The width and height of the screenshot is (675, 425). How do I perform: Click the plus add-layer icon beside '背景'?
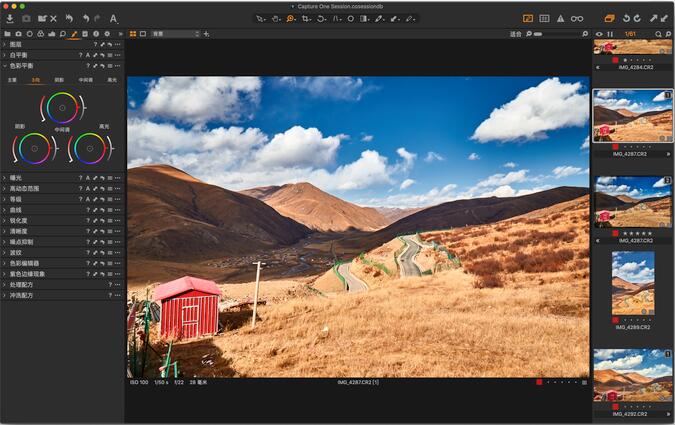tap(207, 34)
